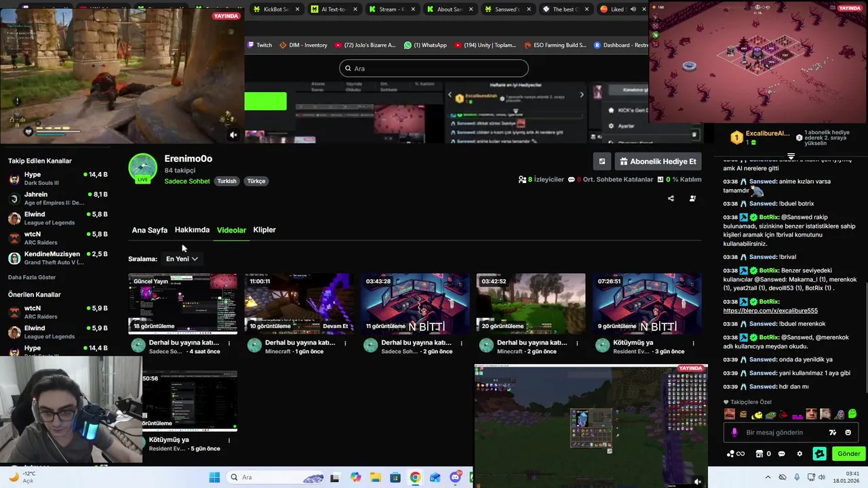Show hidden system tray icons chevron

pos(768,477)
